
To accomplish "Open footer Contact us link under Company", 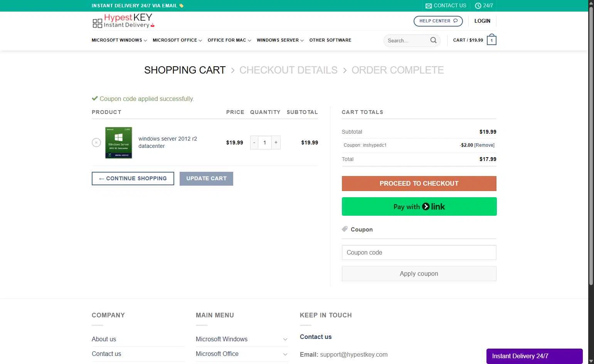I will 106,354.
